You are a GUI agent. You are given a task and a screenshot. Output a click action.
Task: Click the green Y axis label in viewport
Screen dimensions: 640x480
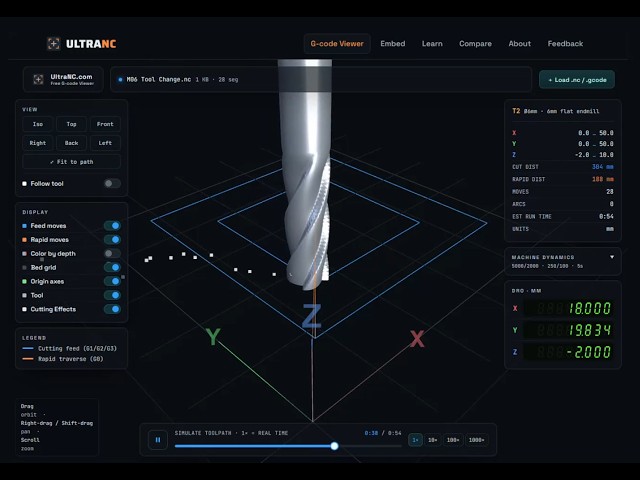[x=213, y=337]
